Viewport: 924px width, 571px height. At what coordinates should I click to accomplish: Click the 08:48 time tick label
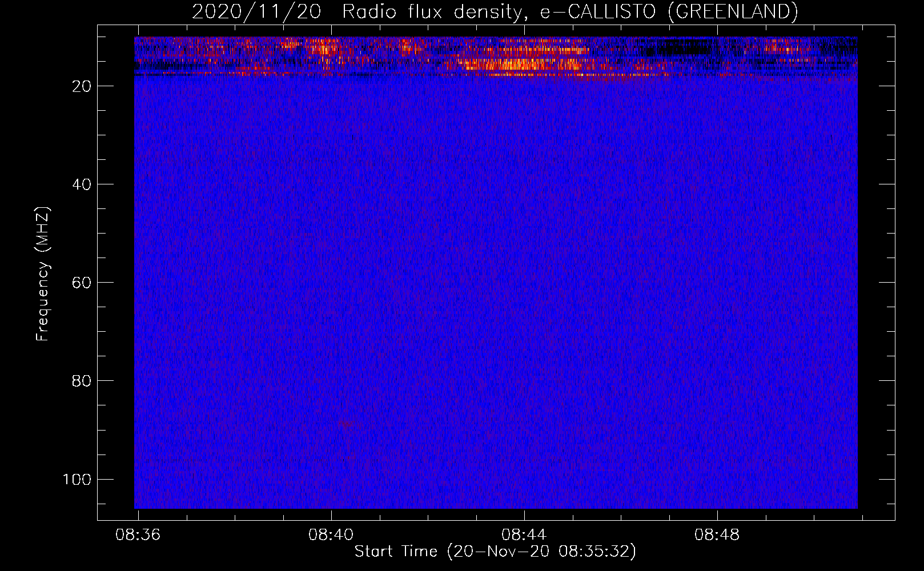point(717,535)
